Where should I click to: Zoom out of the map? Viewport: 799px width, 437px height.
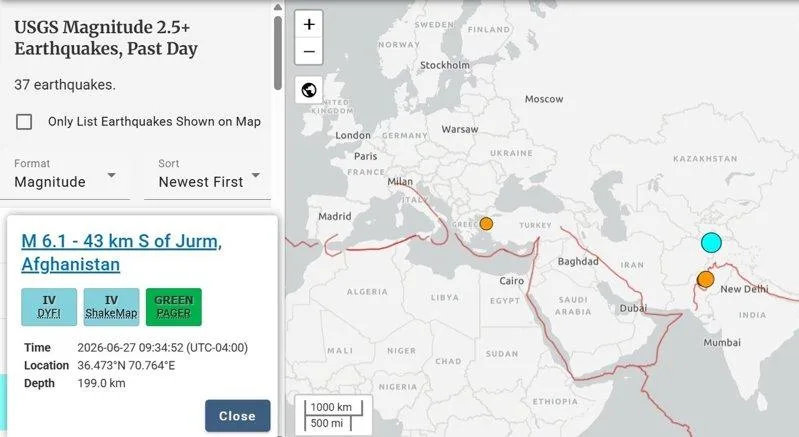coord(309,51)
